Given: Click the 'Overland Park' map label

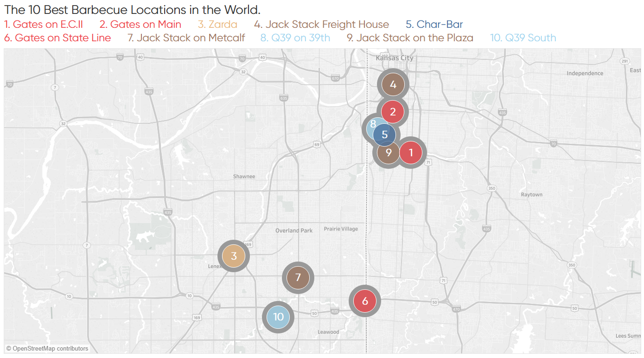Looking at the screenshot, I should 294,230.
